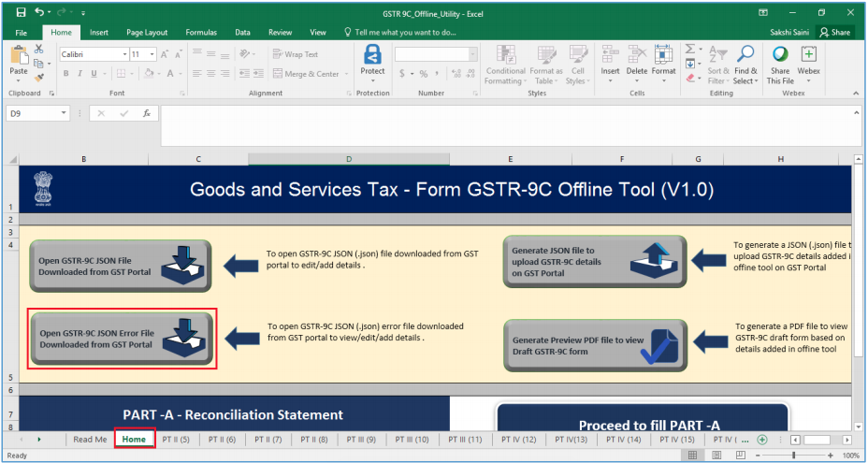The height and width of the screenshot is (463, 868).
Task: Open Format as Table gallery
Action: coord(546,65)
